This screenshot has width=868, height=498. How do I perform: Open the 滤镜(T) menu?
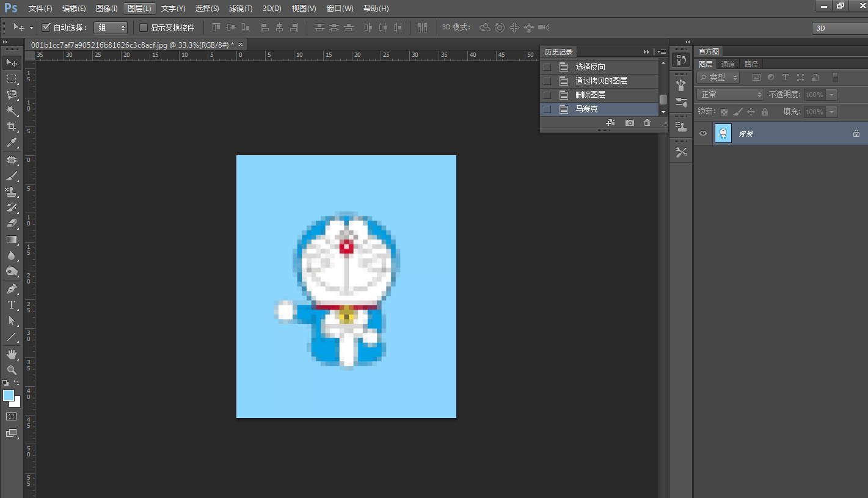click(x=241, y=9)
